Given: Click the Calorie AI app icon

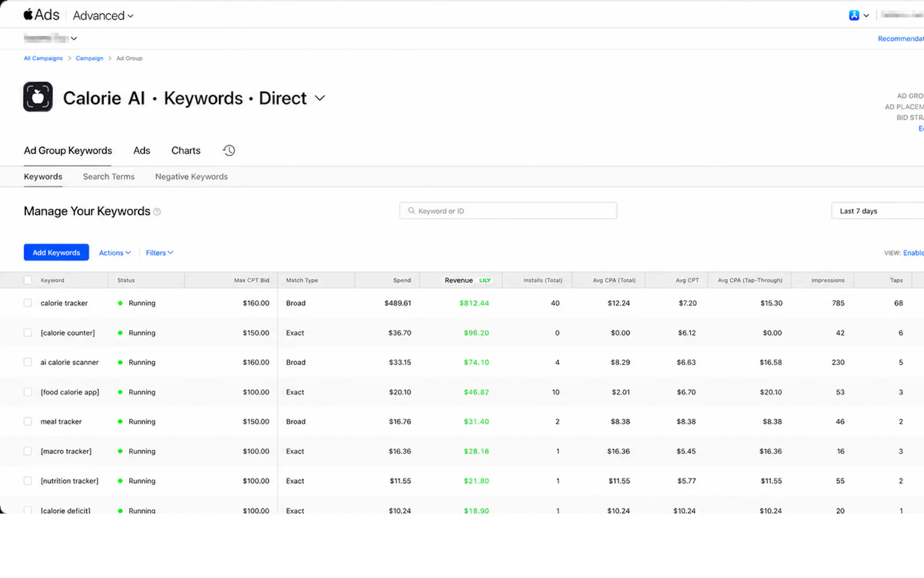Looking at the screenshot, I should pos(38,97).
